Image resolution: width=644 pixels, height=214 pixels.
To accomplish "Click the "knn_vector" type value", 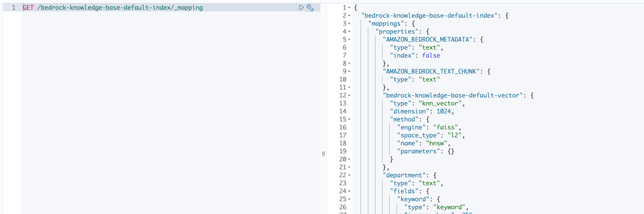I will point(440,103).
